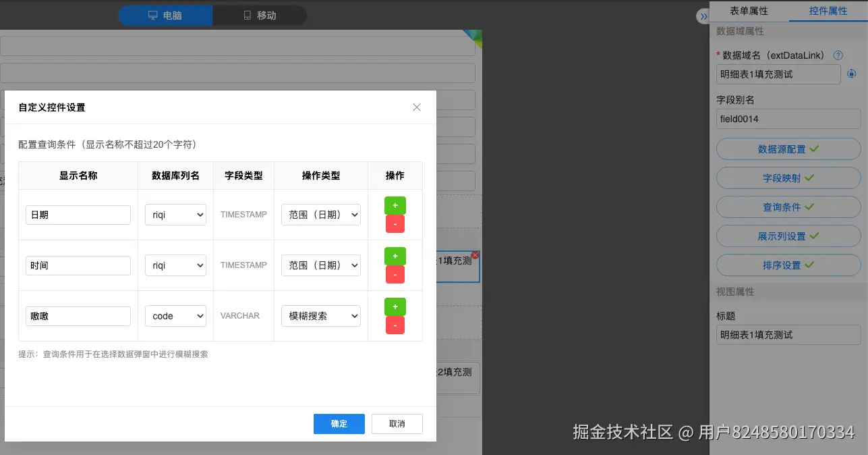Switch to 电脑 view tab
This screenshot has height=455, width=868.
[x=165, y=16]
